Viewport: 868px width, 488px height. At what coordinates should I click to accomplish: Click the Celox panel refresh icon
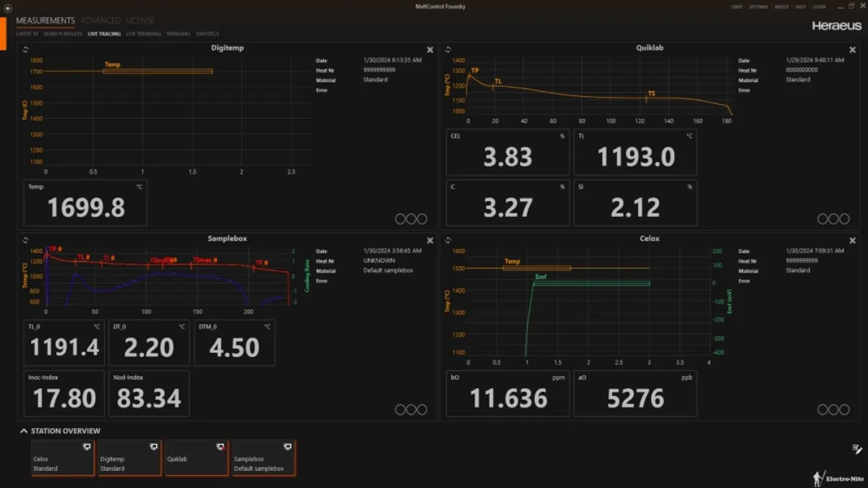pos(448,240)
